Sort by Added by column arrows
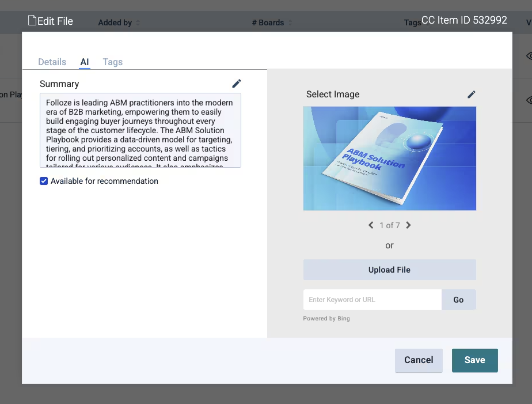This screenshot has width=532, height=404. 138,22
